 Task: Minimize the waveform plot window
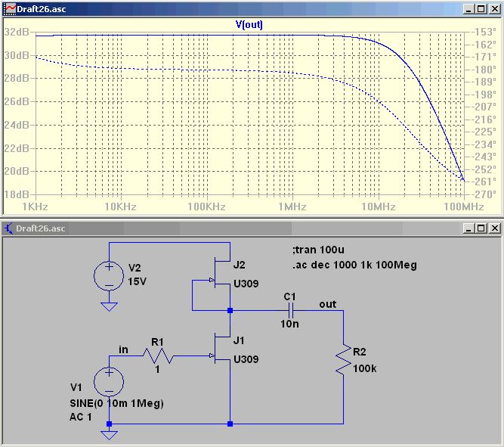click(468, 9)
